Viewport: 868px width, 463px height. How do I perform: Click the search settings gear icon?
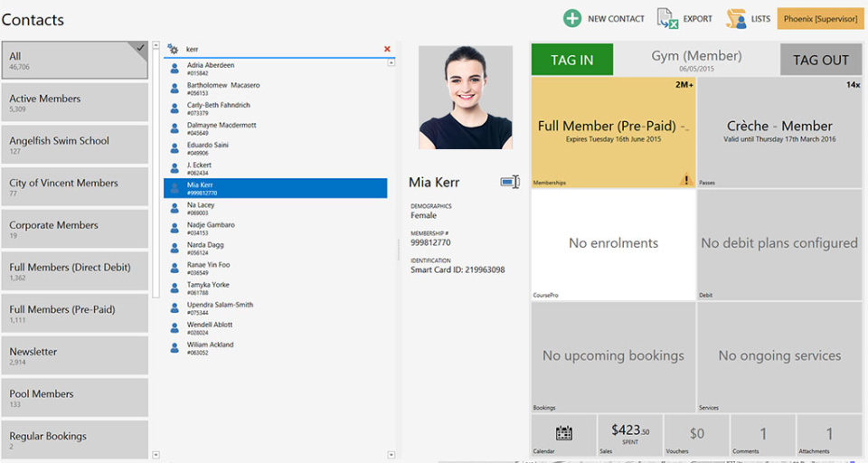173,49
